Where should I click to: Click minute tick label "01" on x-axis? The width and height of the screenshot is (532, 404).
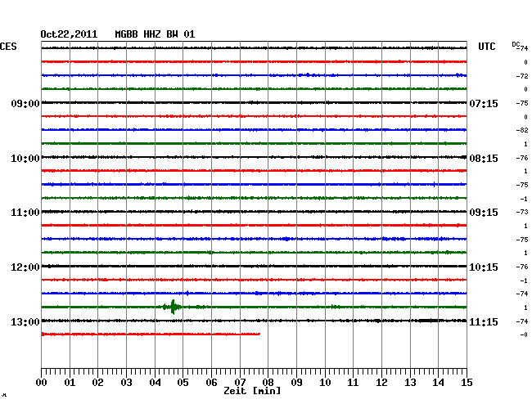coord(70,383)
